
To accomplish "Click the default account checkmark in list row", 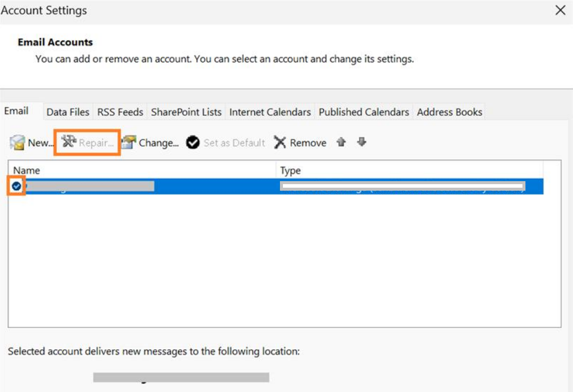I will click(x=17, y=186).
